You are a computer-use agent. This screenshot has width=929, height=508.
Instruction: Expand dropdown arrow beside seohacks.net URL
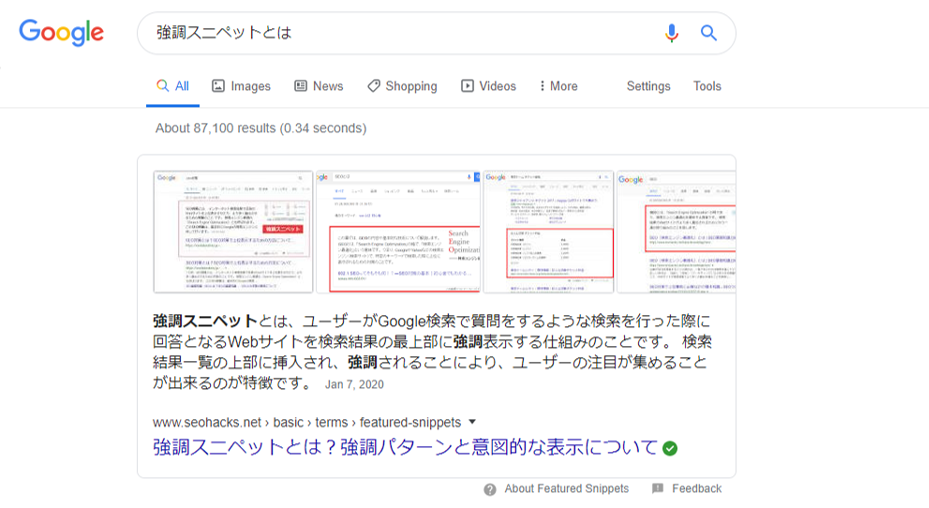tap(472, 422)
